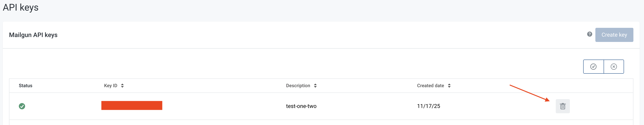This screenshot has width=644, height=125.
Task: Sort by Key ID using arrows
Action: click(122, 86)
